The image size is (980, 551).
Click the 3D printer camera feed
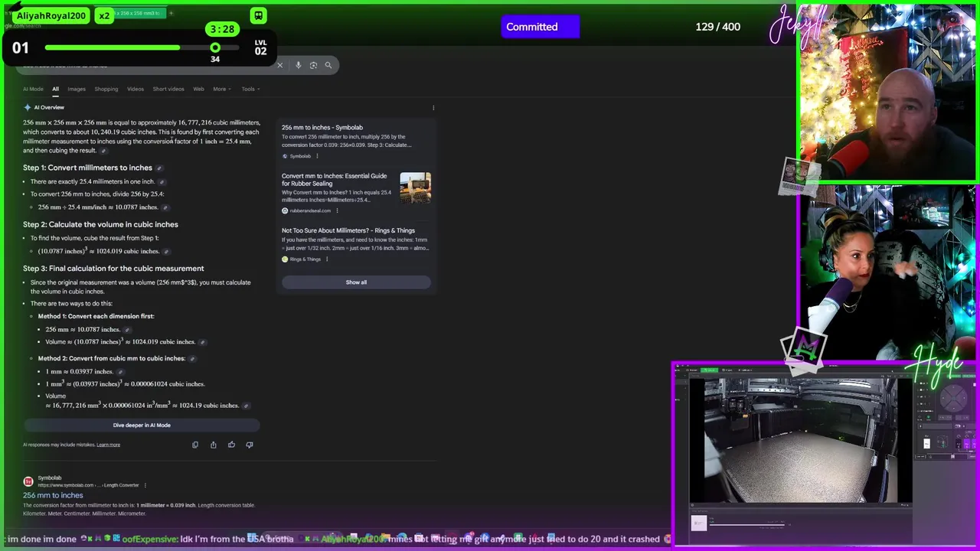[801, 440]
